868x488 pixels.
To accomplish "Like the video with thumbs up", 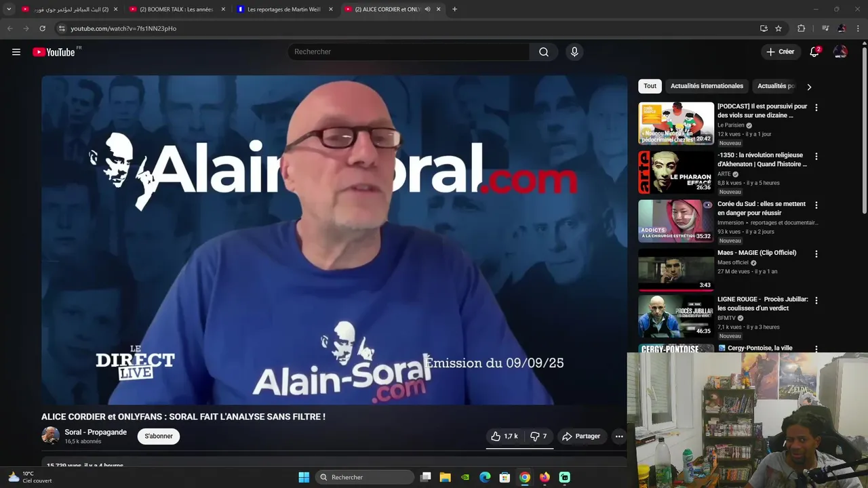I will point(505,436).
